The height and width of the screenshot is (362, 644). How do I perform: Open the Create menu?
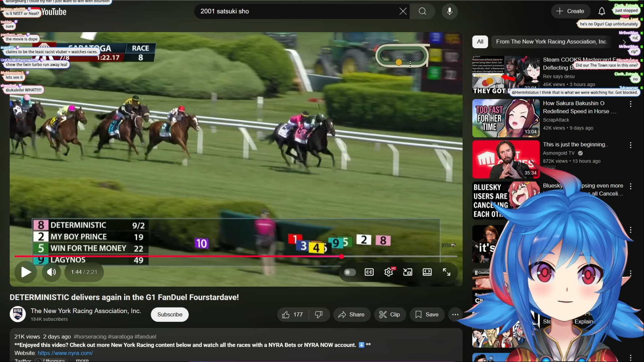pos(570,11)
